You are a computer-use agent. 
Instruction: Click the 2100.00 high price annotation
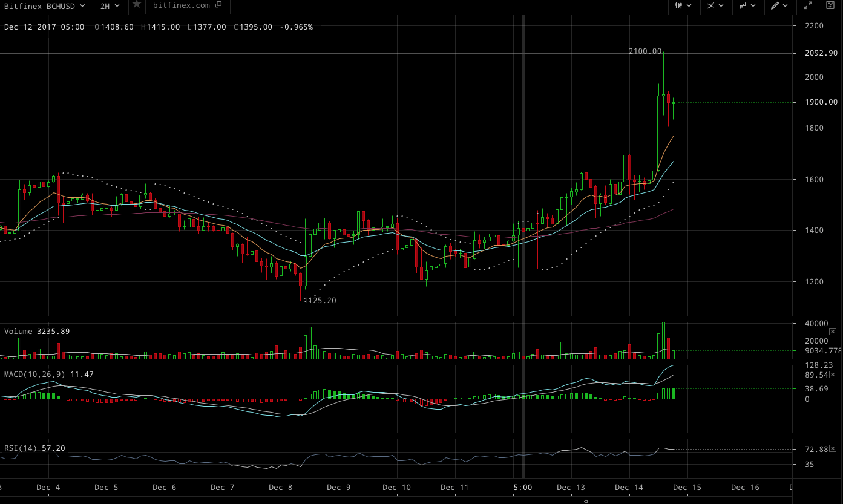coord(645,51)
